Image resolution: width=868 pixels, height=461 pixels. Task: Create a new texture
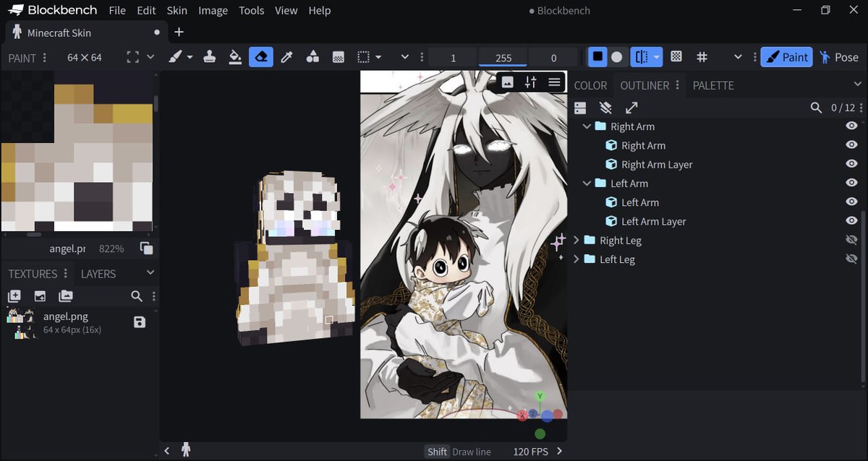14,296
